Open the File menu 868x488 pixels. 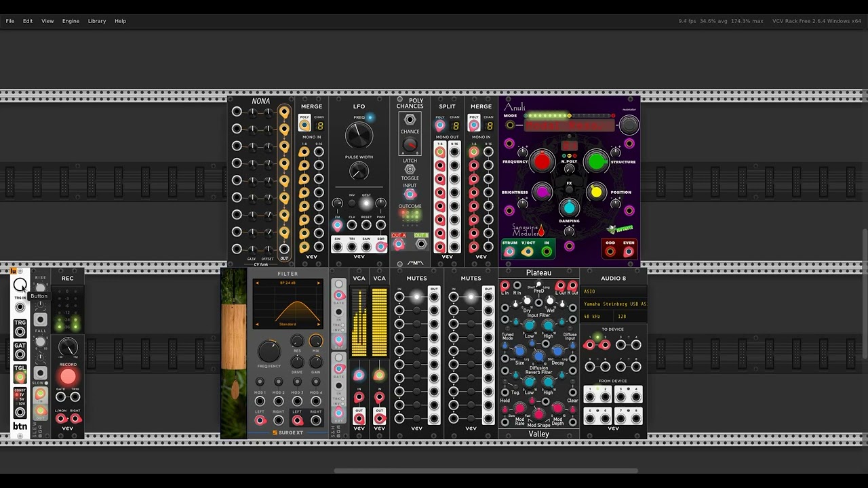click(x=10, y=21)
